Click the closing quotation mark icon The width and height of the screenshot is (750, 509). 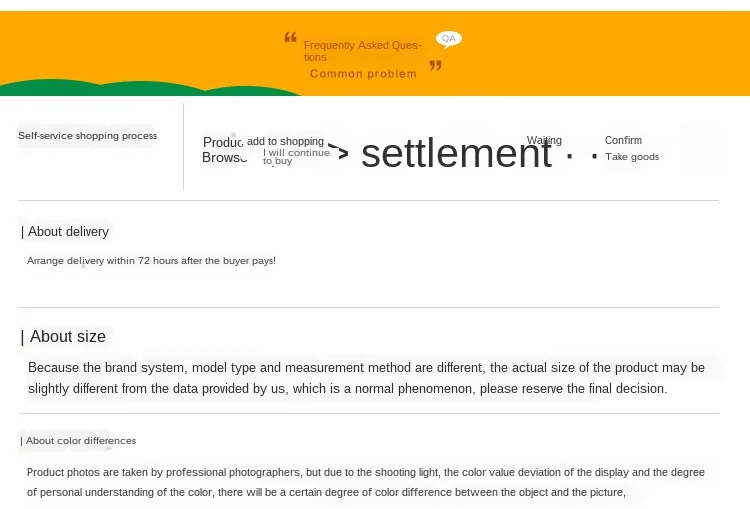pos(435,66)
